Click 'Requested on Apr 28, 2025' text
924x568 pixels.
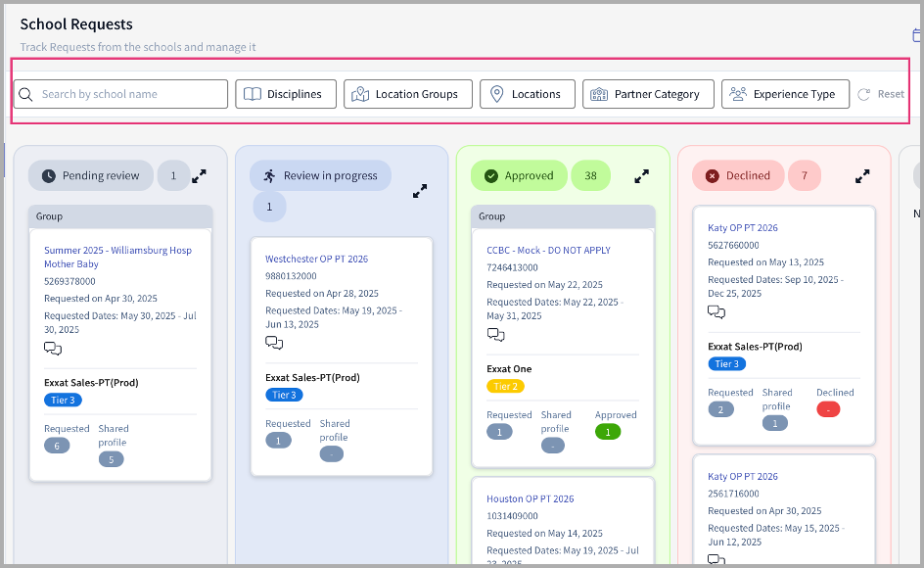tap(322, 293)
